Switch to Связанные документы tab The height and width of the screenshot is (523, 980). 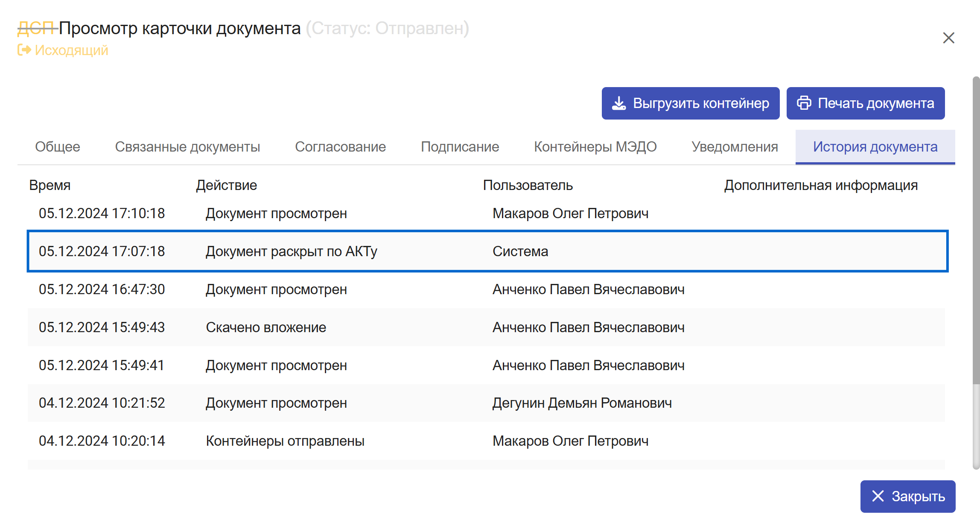188,147
